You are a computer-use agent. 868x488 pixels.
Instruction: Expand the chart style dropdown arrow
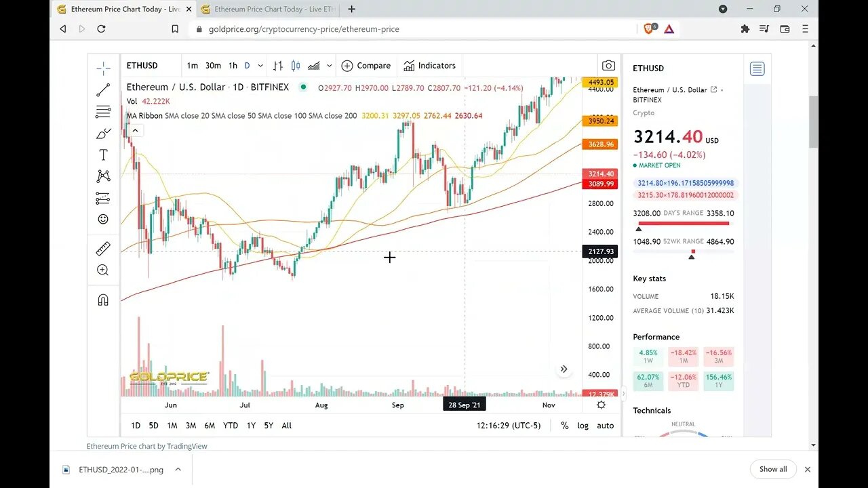coord(330,66)
